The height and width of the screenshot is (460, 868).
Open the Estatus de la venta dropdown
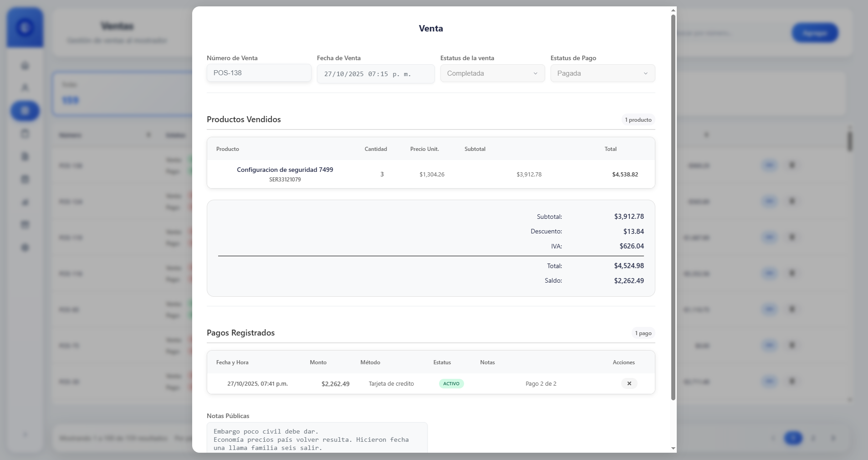pyautogui.click(x=492, y=73)
